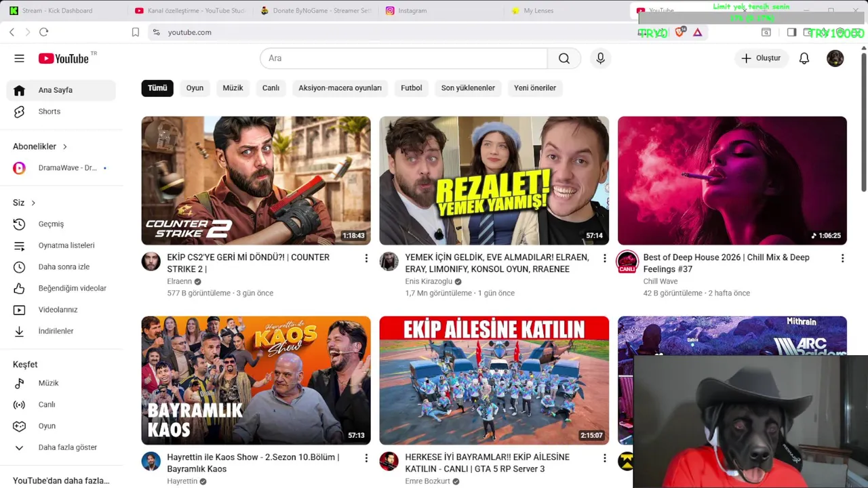
Task: Open the EKİP AİLESİNE KATILIN thumbnail
Action: click(494, 380)
